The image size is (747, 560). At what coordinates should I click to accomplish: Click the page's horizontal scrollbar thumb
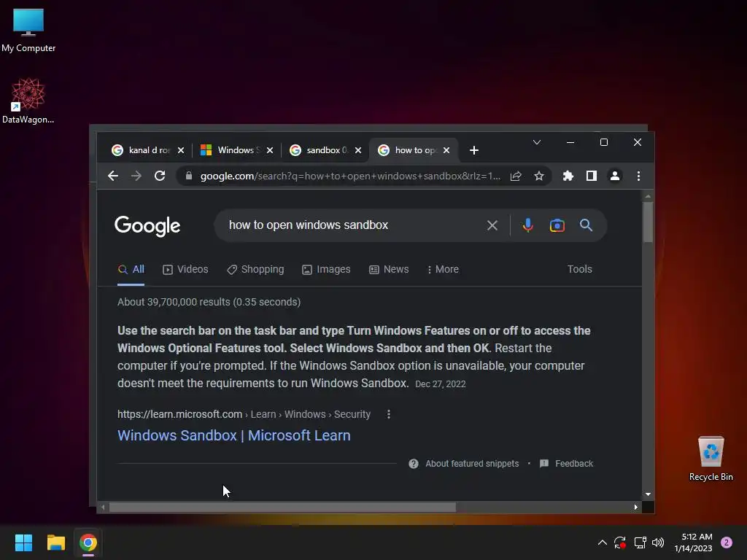282,507
